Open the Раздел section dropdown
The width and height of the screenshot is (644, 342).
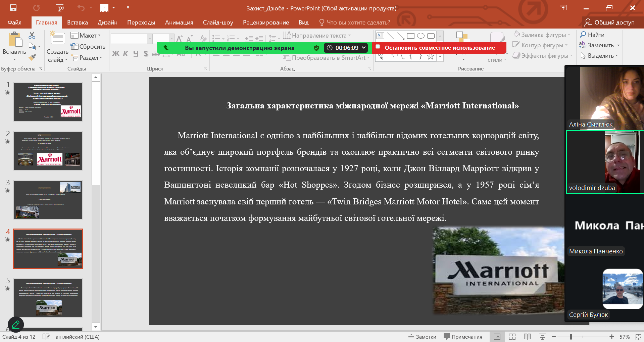click(x=87, y=58)
